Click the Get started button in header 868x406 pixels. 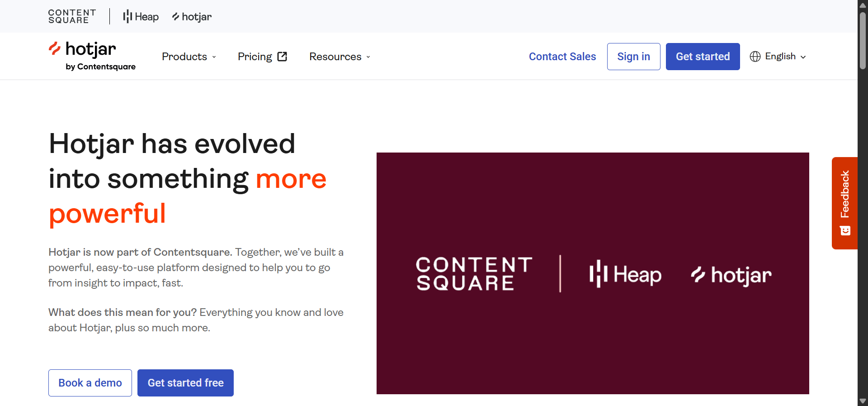[x=703, y=57]
